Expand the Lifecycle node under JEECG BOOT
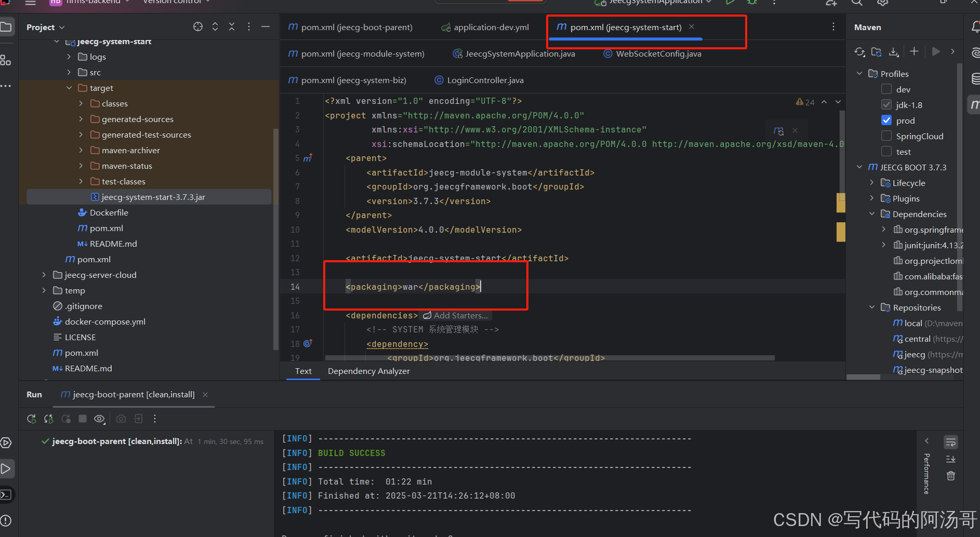This screenshot has height=537, width=980. pos(872,183)
